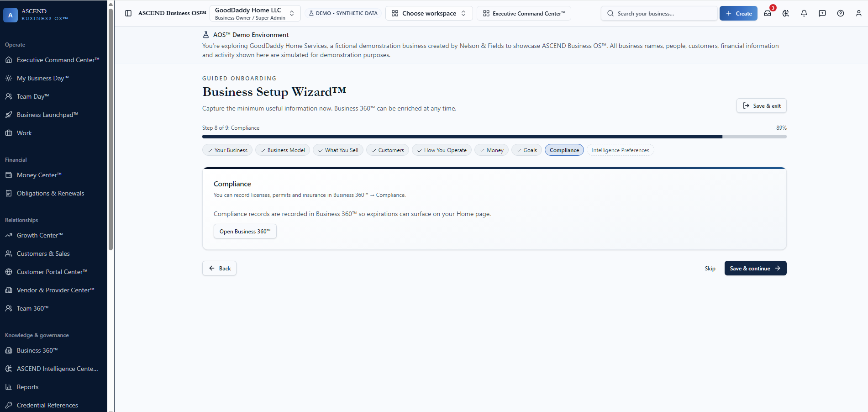Screen dimensions: 868x412
Task: Open ASCEND Intelligence Center in sidebar
Action: point(53,369)
